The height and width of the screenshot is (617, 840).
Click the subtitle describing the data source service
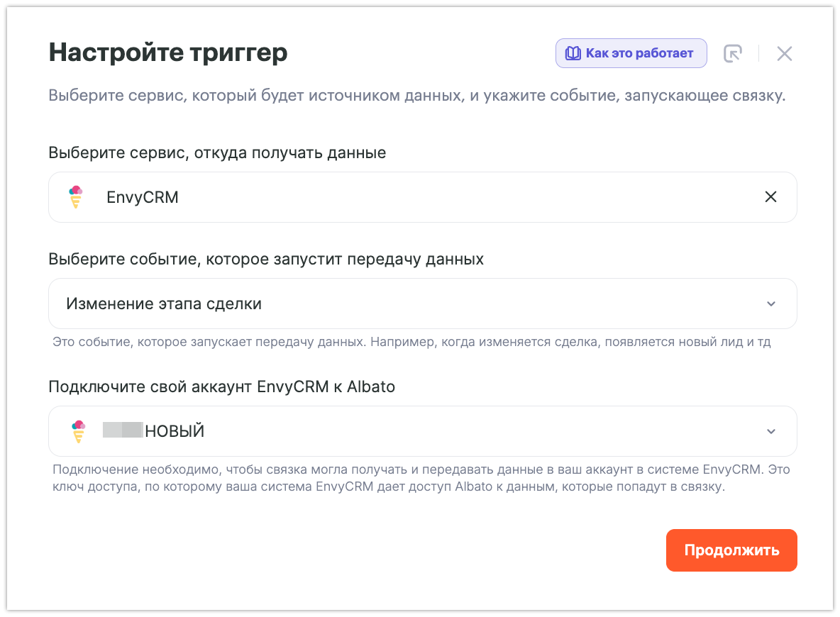click(x=416, y=96)
